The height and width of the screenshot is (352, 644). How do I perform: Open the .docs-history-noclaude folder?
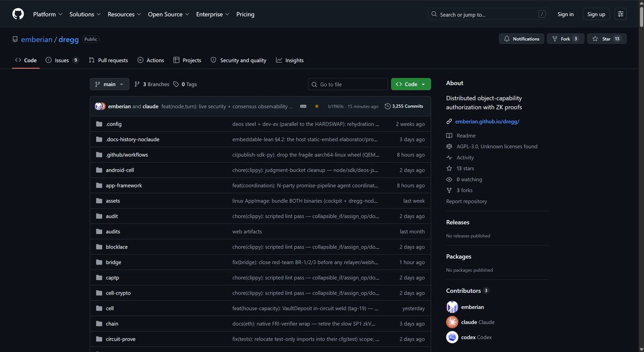(133, 140)
